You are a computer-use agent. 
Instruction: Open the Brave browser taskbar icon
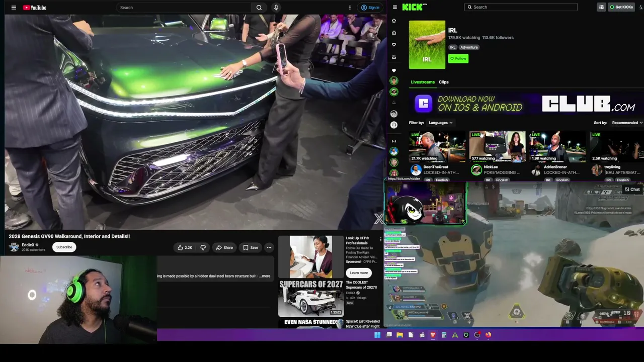tap(433, 335)
